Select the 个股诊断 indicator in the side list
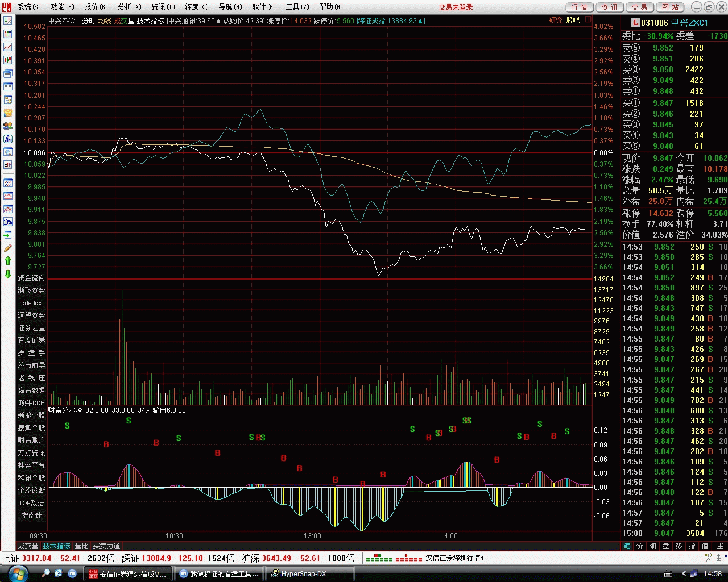Screen dimensions: 728x582 coord(31,490)
